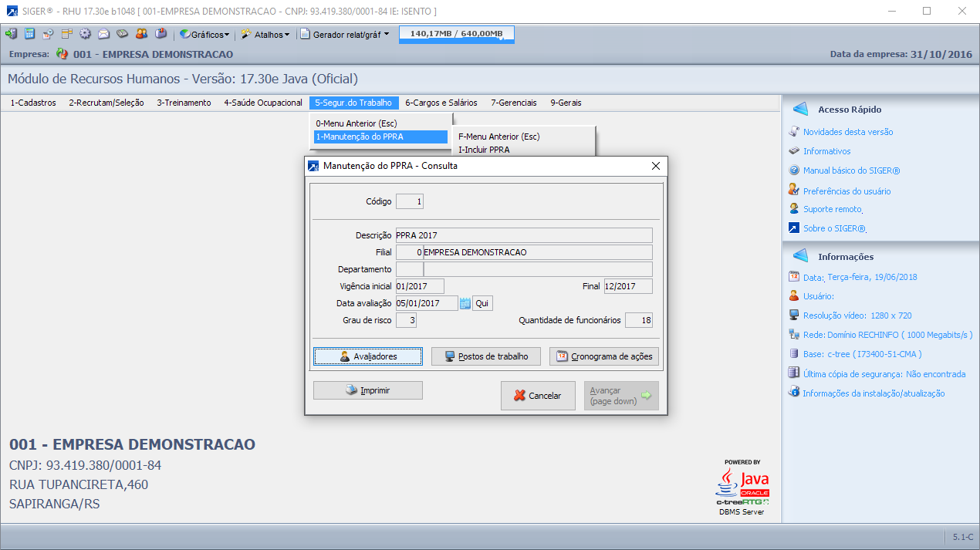Screen dimensions: 980x550
Task: Open the Suporte remoto link
Action: click(x=833, y=209)
